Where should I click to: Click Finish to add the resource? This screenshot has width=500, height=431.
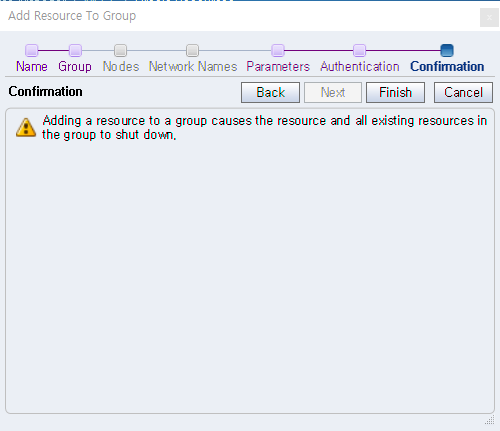click(395, 92)
